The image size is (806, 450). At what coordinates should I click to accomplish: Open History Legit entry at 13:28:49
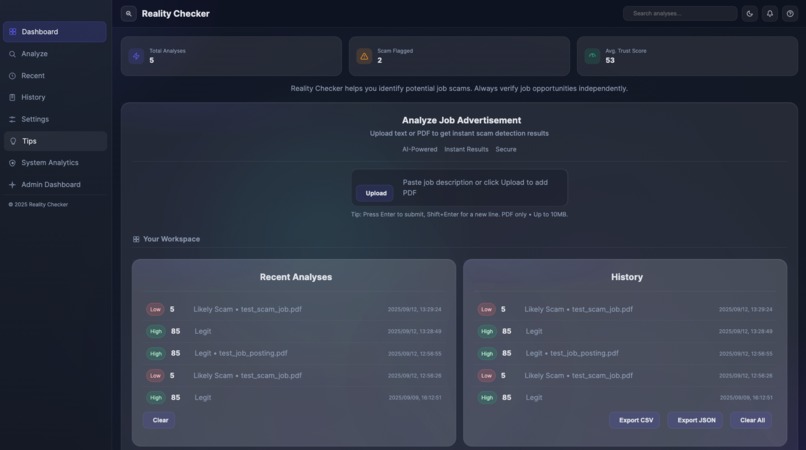point(625,331)
